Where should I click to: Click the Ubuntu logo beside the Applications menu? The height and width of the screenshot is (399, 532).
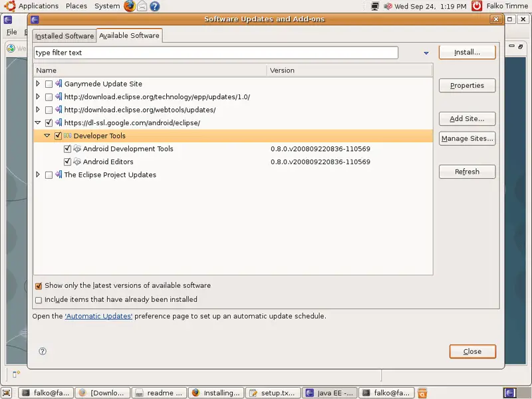click(9, 6)
